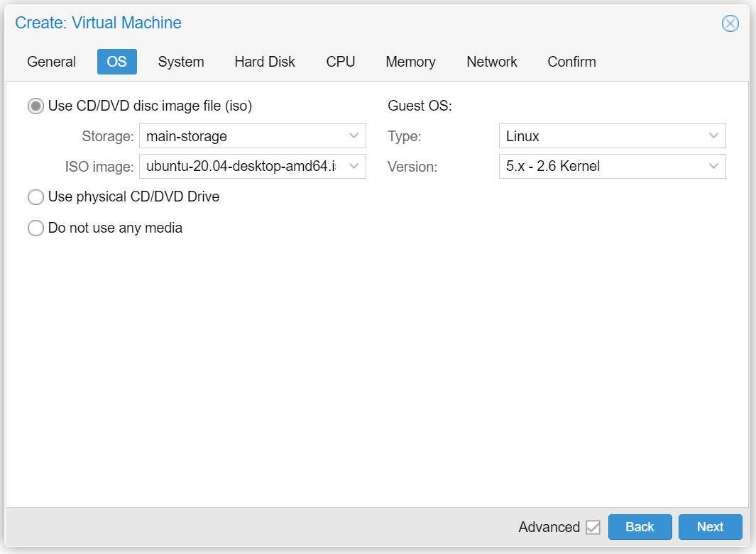The height and width of the screenshot is (554, 756).
Task: Click the active OS tab
Action: point(116,62)
